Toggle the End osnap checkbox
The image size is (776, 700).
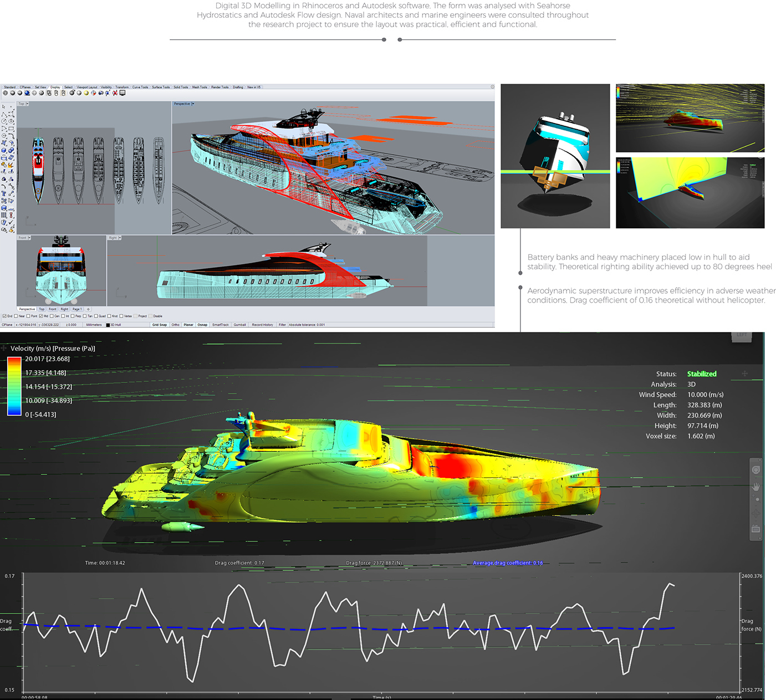(x=4, y=316)
